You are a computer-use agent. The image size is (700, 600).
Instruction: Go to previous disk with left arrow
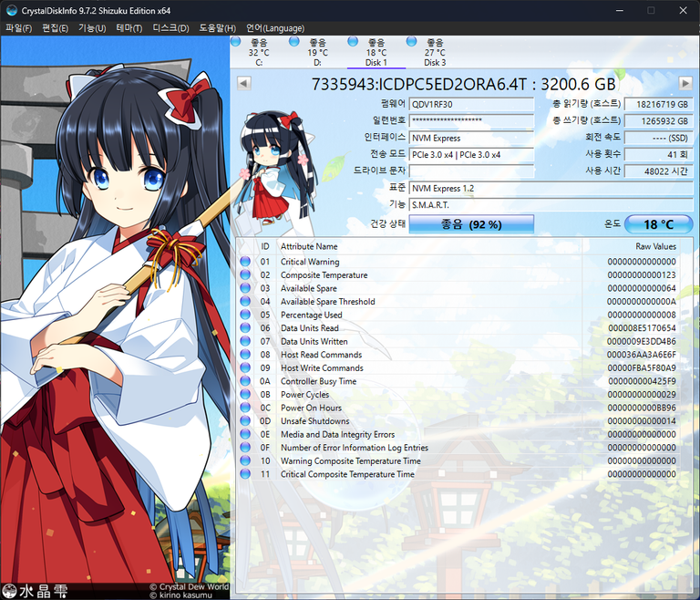point(243,84)
